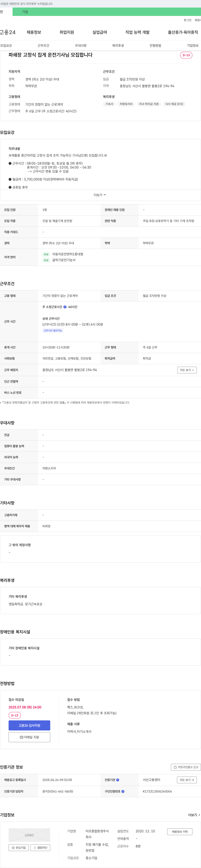Open the 인증기관 help icon

coord(117,780)
